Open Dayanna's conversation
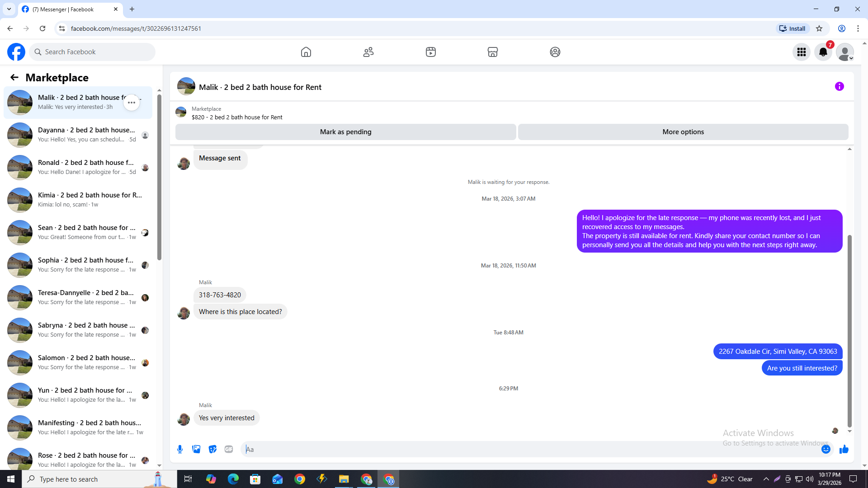Screen dimensions: 868x488 (x=78, y=135)
